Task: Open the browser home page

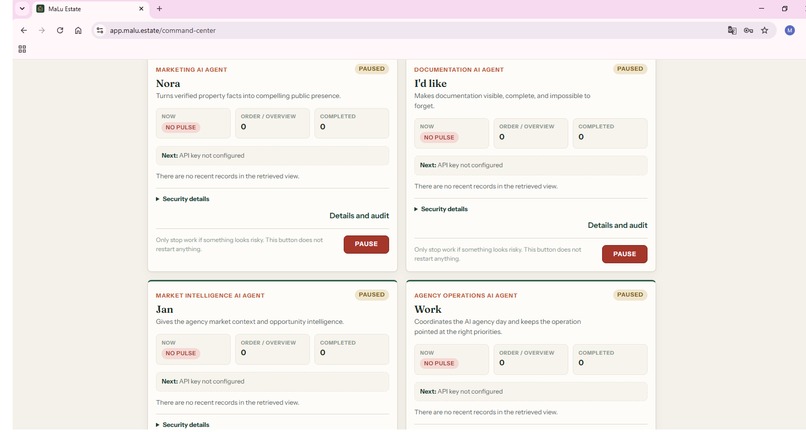Action: pyautogui.click(x=78, y=30)
